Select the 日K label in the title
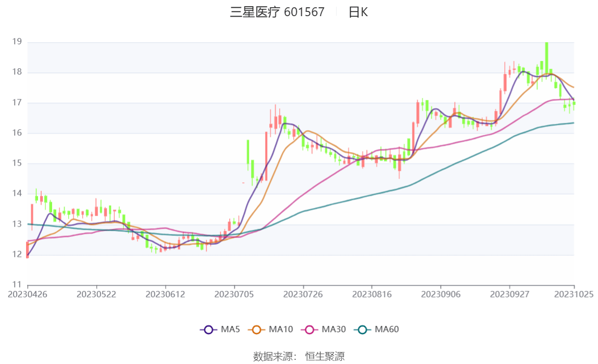 [358, 12]
